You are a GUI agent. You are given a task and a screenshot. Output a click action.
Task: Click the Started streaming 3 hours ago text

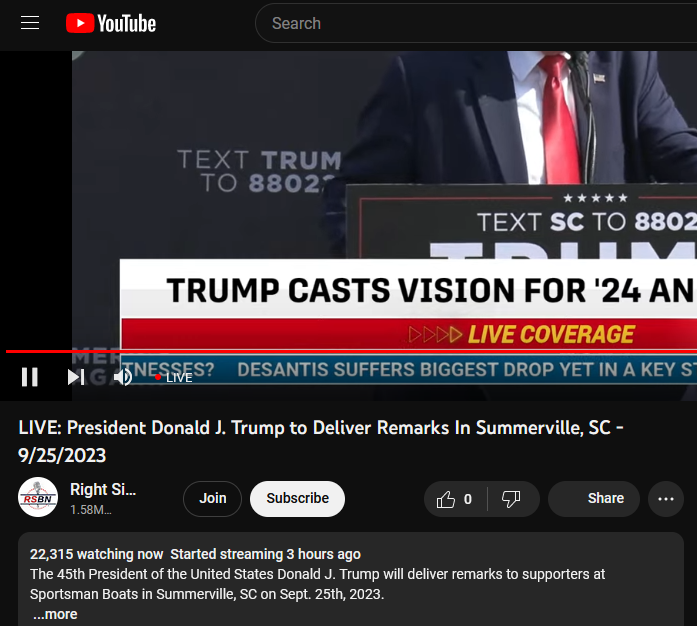coord(265,554)
